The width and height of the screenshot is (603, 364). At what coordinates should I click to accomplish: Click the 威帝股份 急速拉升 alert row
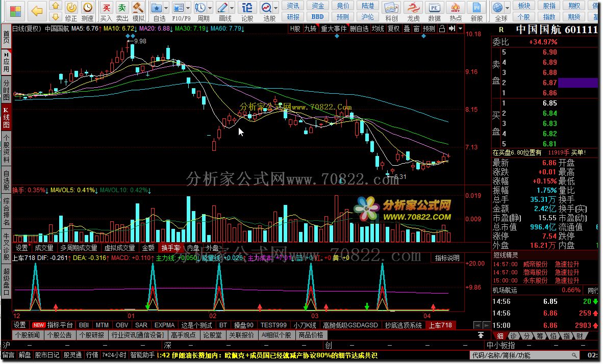(x=536, y=265)
